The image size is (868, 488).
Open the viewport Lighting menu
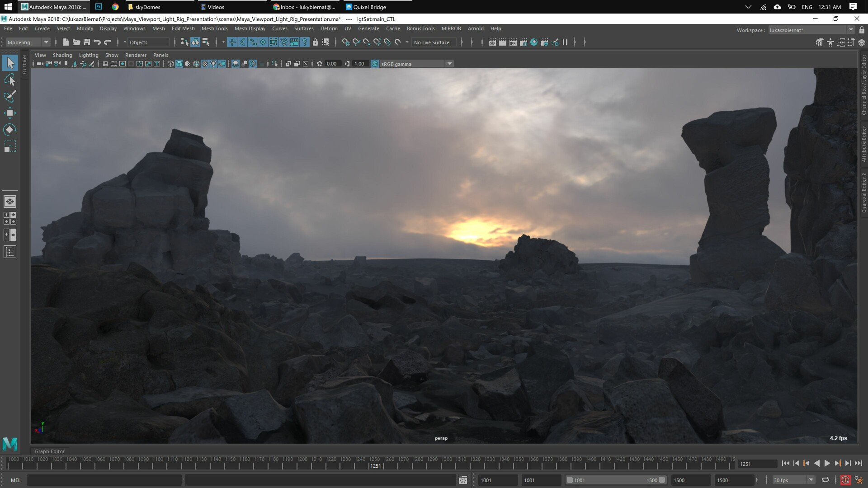click(x=89, y=55)
